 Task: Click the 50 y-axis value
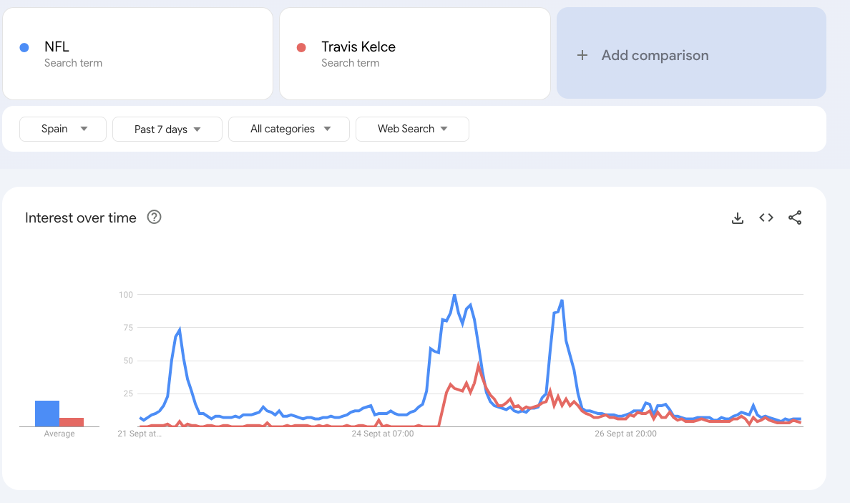(128, 360)
